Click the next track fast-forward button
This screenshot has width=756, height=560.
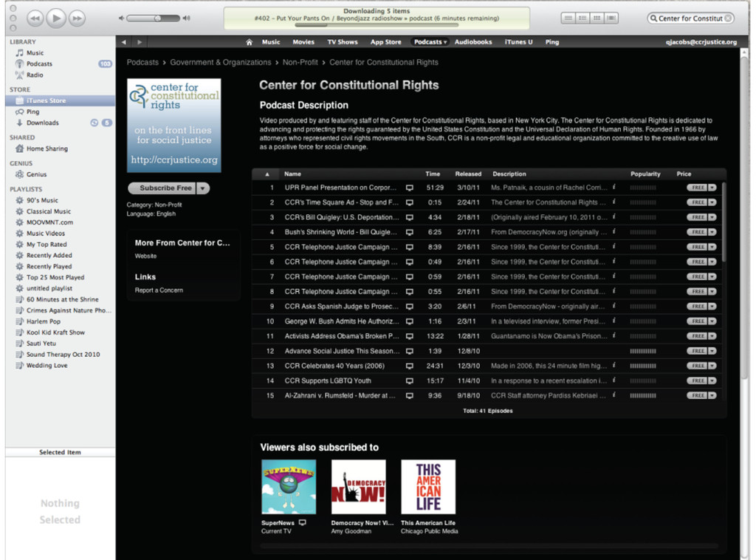point(77,18)
